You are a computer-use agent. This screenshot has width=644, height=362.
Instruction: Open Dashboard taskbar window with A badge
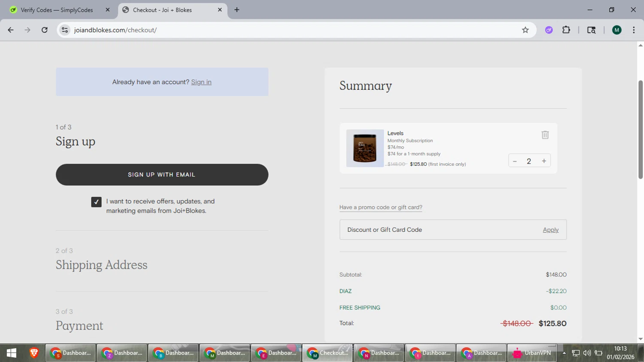click(481, 353)
